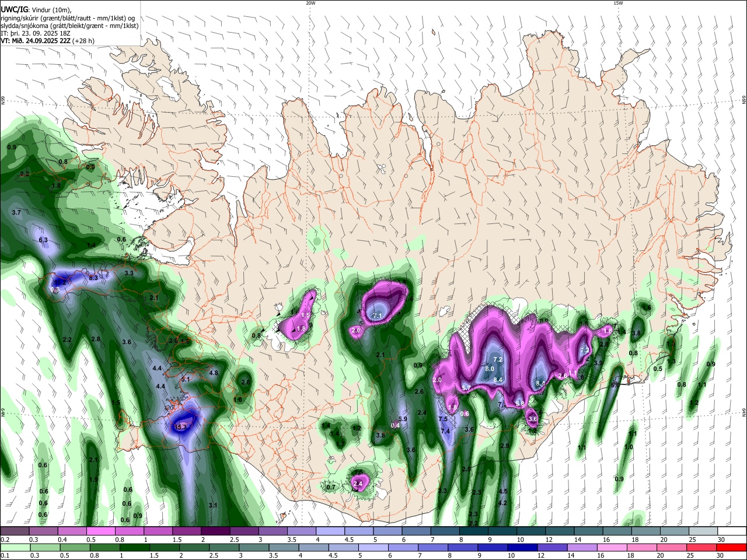Pick the pale green rain swatch between 0.1 and 0.3
The width and height of the screenshot is (747, 560).
pos(15,548)
